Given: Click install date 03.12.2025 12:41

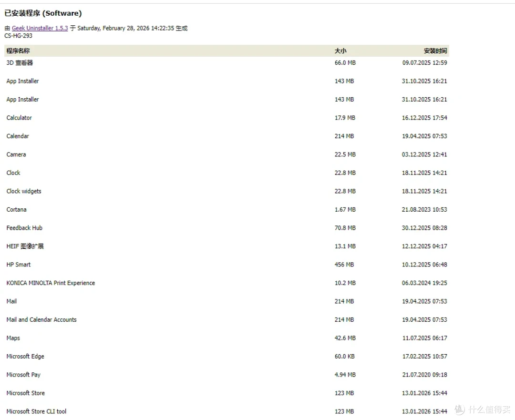Looking at the screenshot, I should pos(425,154).
